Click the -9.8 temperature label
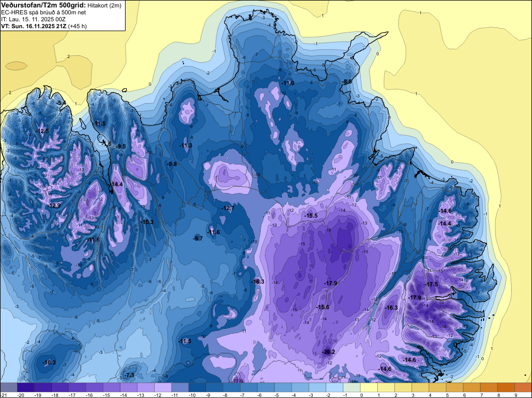Image resolution: width=532 pixels, height=398 pixels. (x=172, y=164)
